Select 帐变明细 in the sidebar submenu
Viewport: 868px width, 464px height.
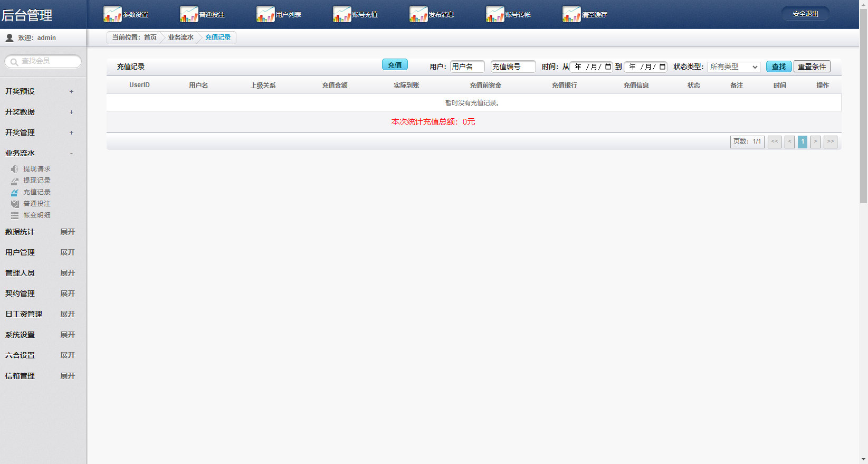pos(36,215)
